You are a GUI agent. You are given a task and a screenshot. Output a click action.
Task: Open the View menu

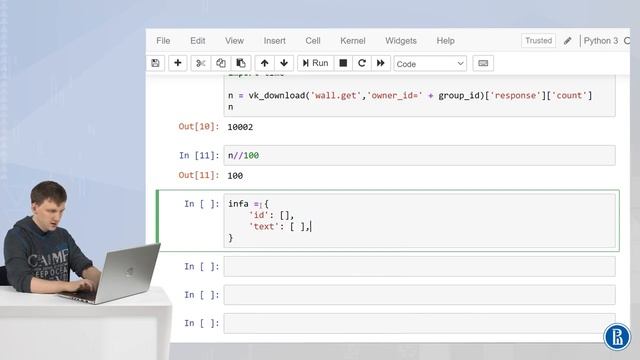click(x=234, y=41)
